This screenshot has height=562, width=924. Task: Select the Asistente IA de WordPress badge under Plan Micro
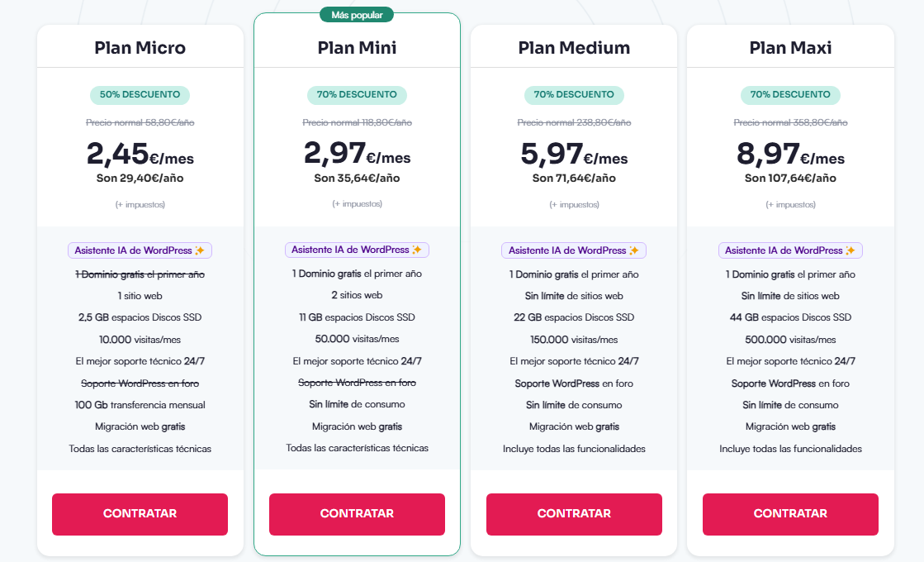click(140, 249)
